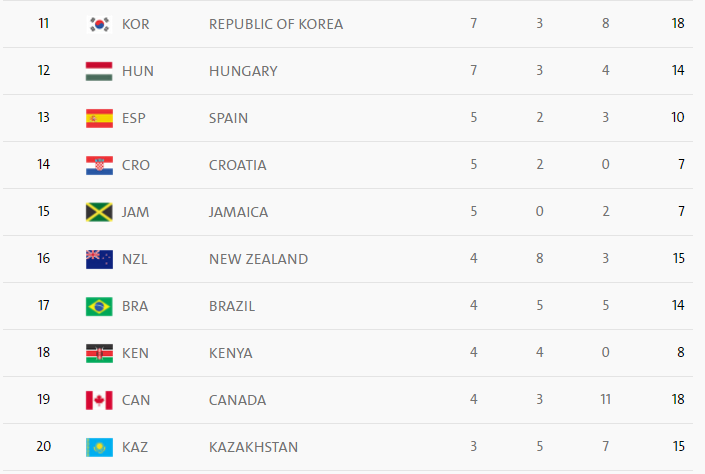
Task: Click the ESP country code
Action: point(134,118)
